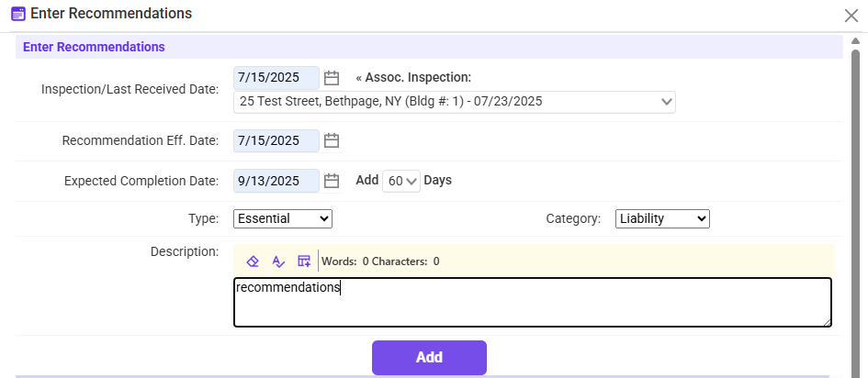Click inside the Description text area
This screenshot has width=868, height=378.
pyautogui.click(x=533, y=303)
